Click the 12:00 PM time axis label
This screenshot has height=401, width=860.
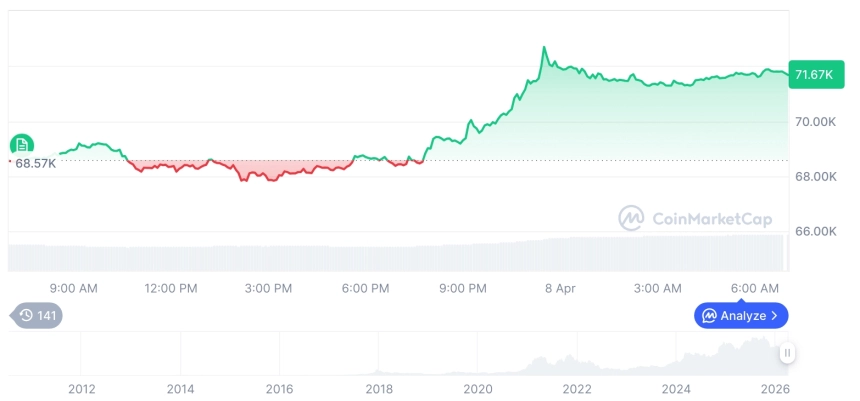click(x=171, y=288)
